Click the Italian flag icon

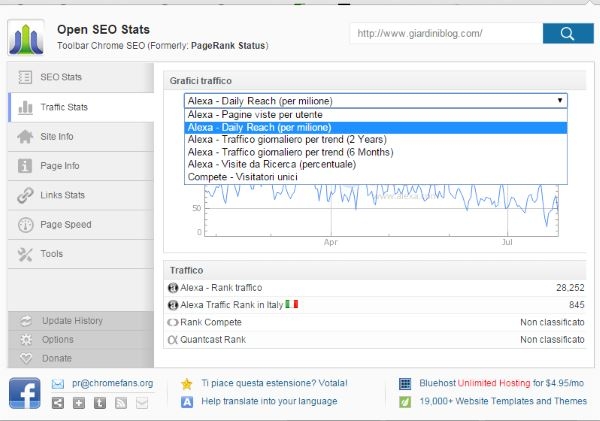click(292, 305)
